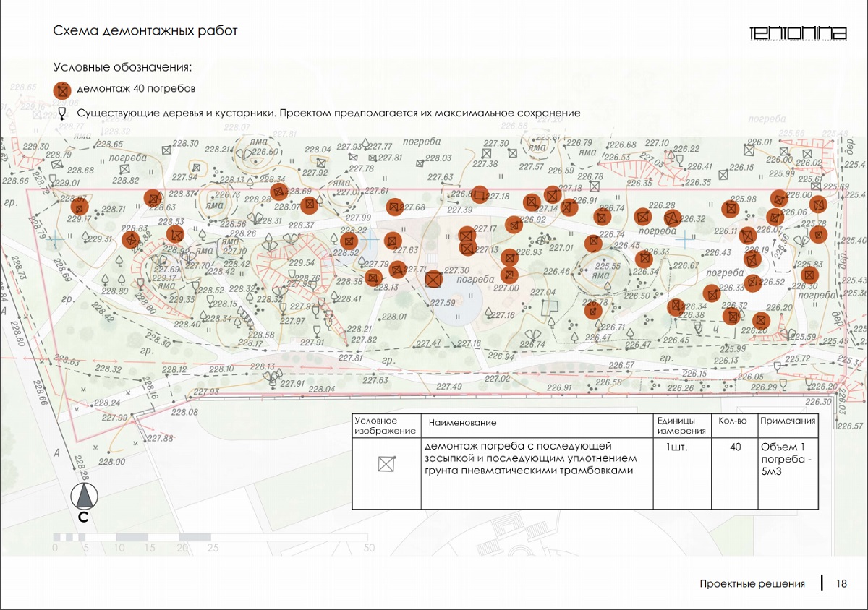Click the 'демонтаж 40 погребов' legend label
The image size is (868, 610).
pos(136,89)
